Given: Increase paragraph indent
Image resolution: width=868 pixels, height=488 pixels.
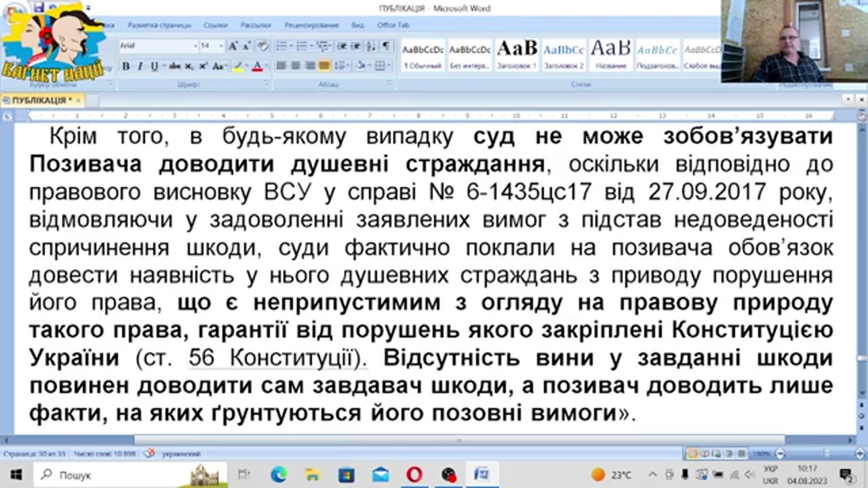Looking at the screenshot, I should pyautogui.click(x=356, y=46).
